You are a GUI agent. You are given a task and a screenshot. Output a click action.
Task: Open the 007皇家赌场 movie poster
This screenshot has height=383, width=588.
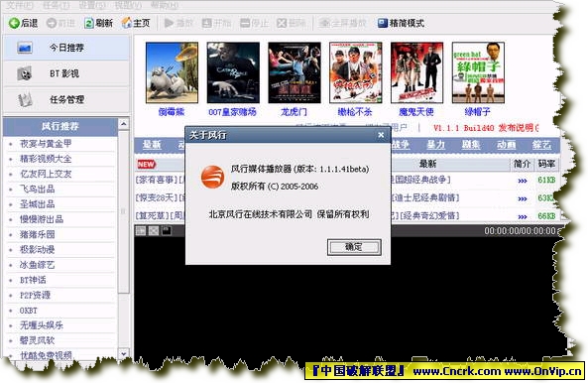click(x=233, y=72)
